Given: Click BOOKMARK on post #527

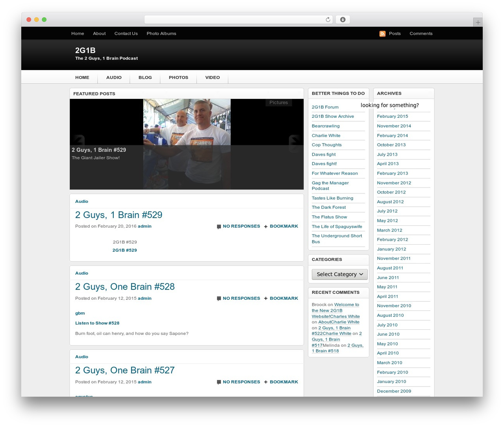Looking at the screenshot, I should (x=284, y=382).
